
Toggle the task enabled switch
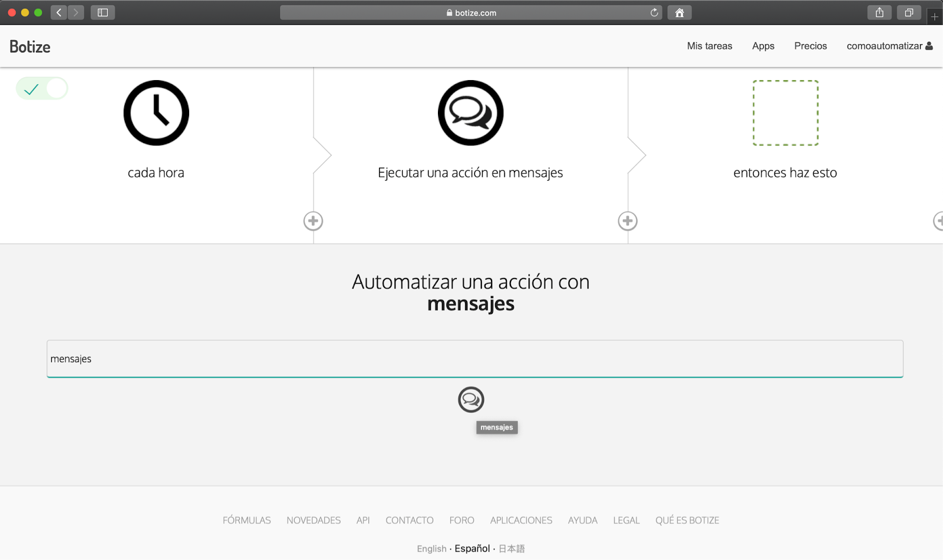42,89
